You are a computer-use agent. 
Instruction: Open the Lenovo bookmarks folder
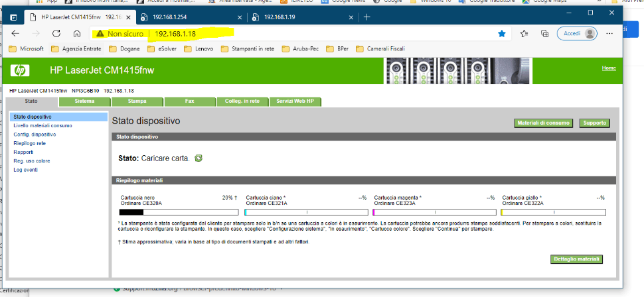coord(199,49)
